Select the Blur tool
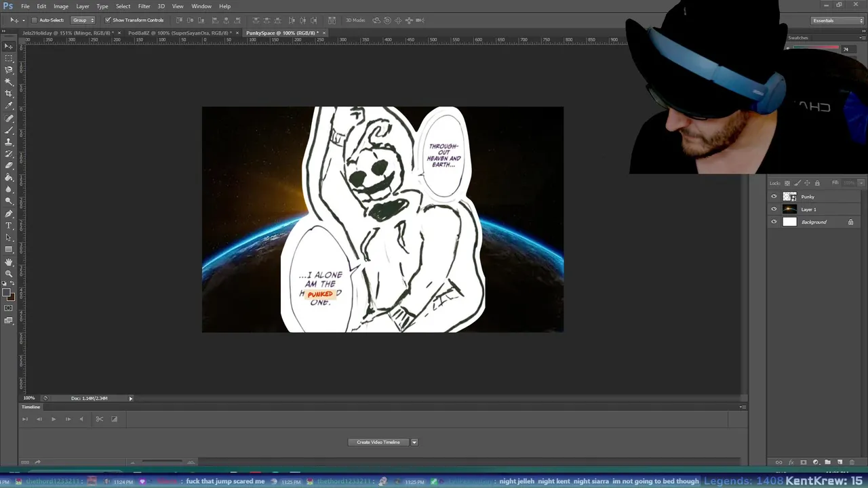Image resolution: width=868 pixels, height=488 pixels. [x=9, y=190]
